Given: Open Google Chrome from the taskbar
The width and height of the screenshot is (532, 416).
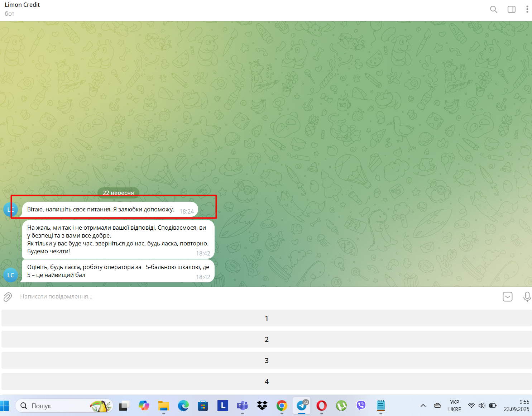Looking at the screenshot, I should 282,406.
